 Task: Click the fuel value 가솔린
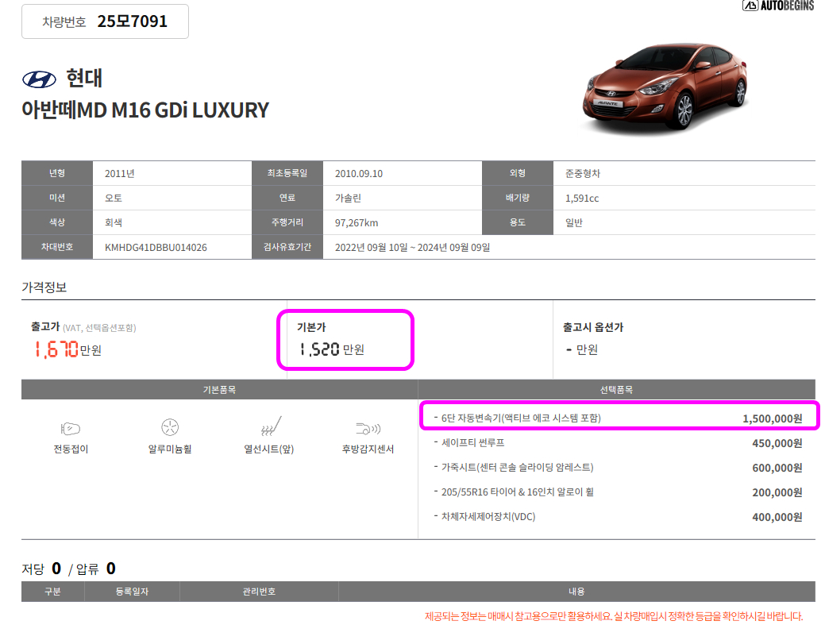(349, 199)
